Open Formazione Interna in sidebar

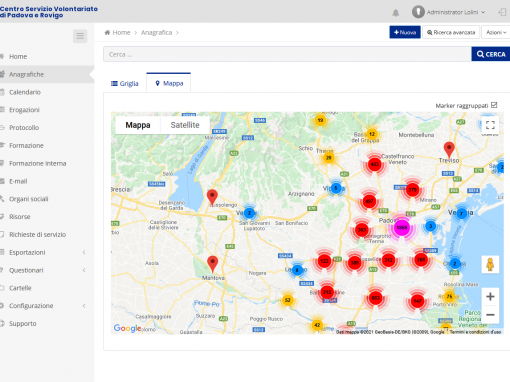point(37,163)
